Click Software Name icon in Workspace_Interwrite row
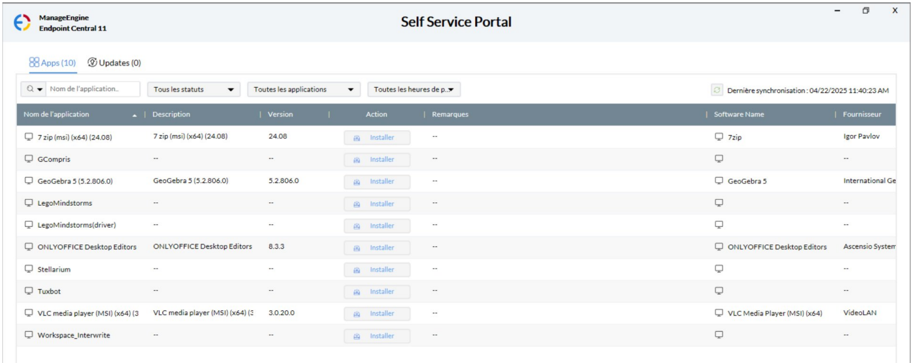Screen dimensions: 911x363 point(719,335)
